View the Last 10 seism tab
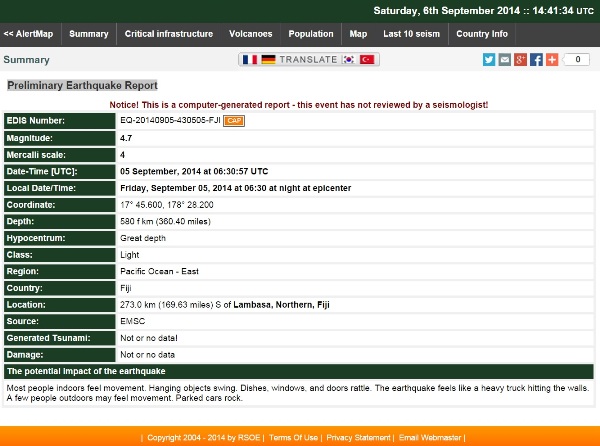Screen dimensions: 600x446 411,34
